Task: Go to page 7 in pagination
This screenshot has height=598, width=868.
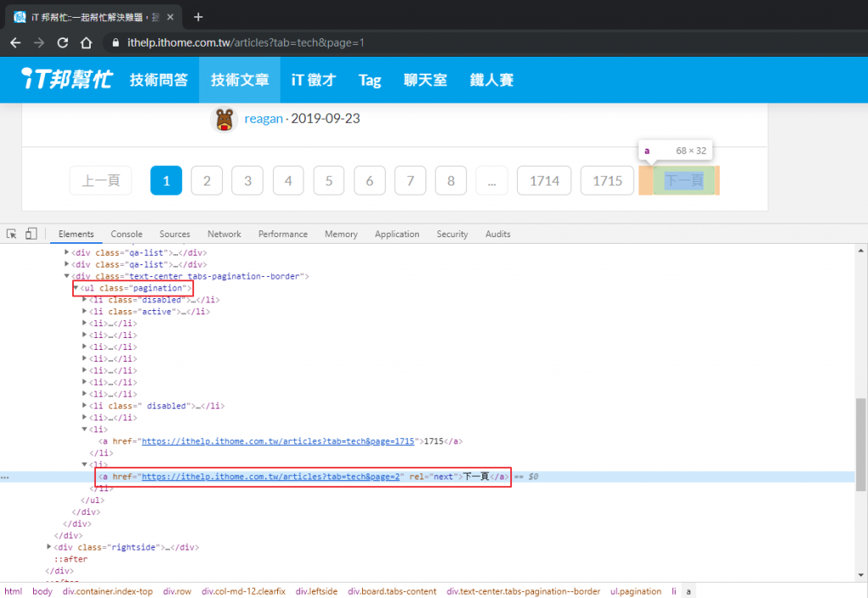Action: tap(410, 180)
